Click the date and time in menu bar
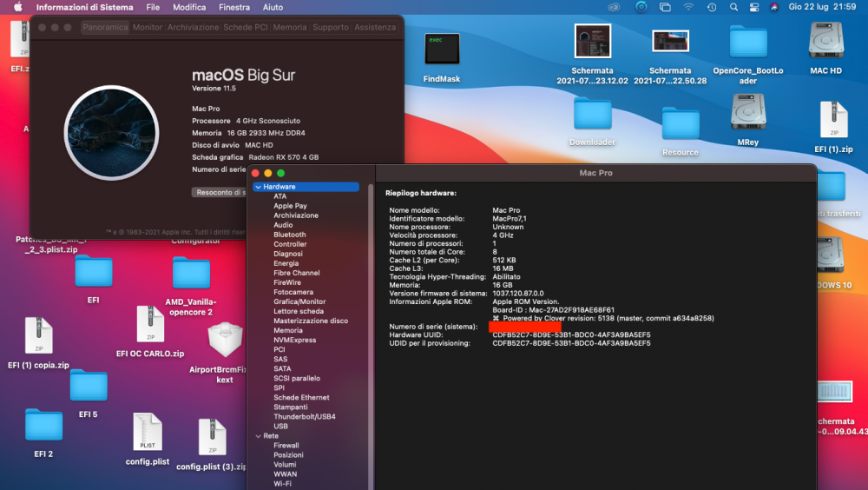Screen dimensions: 868x490 tap(822, 7)
